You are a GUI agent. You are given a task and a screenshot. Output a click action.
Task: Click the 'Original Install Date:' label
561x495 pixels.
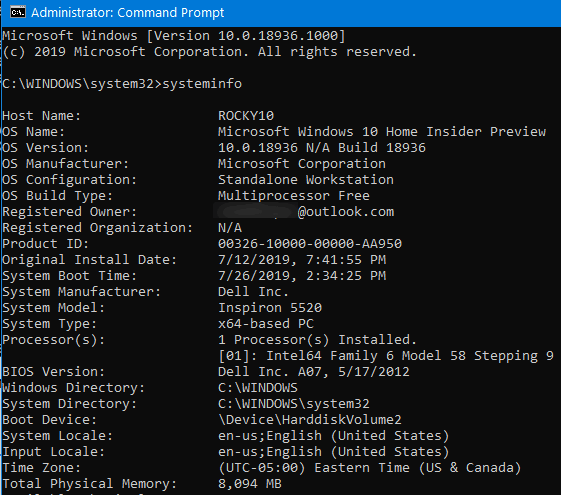pos(90,260)
